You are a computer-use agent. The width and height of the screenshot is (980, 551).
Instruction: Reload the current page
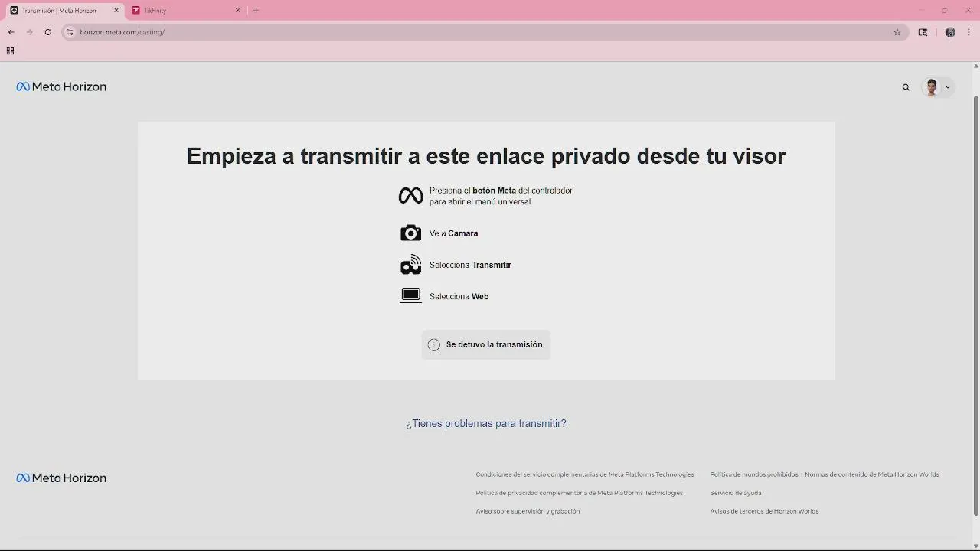[47, 32]
